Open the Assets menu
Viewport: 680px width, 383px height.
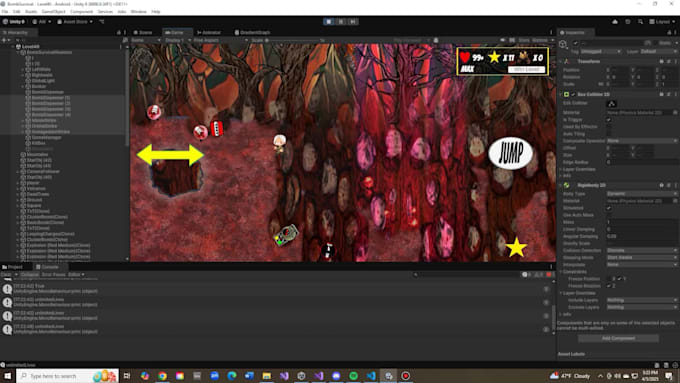31,11
